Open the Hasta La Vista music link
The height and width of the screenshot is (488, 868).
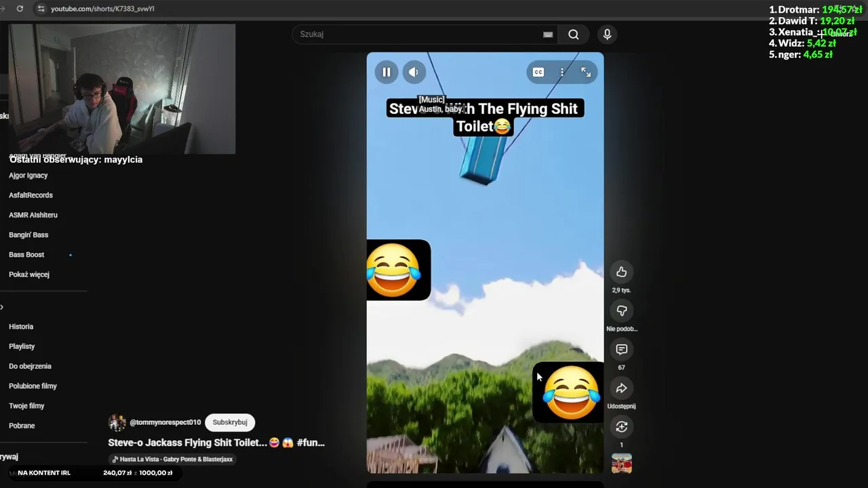click(172, 459)
